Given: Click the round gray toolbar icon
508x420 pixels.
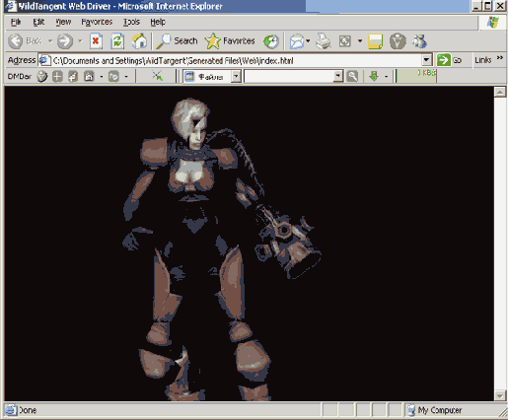Looking at the screenshot, I should click(398, 41).
